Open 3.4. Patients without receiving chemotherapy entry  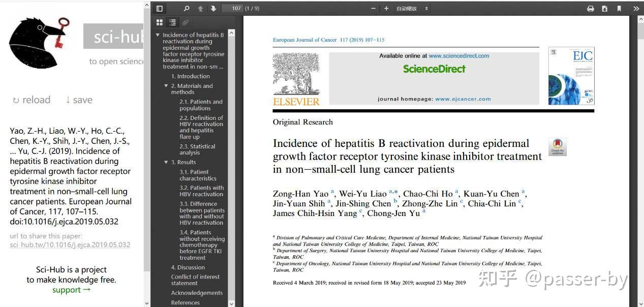coord(202,245)
